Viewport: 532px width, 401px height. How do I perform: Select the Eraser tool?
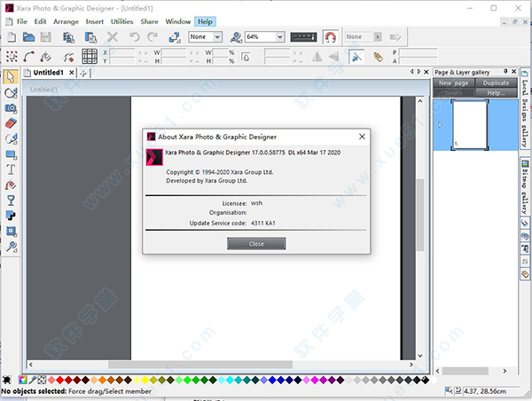[x=11, y=123]
